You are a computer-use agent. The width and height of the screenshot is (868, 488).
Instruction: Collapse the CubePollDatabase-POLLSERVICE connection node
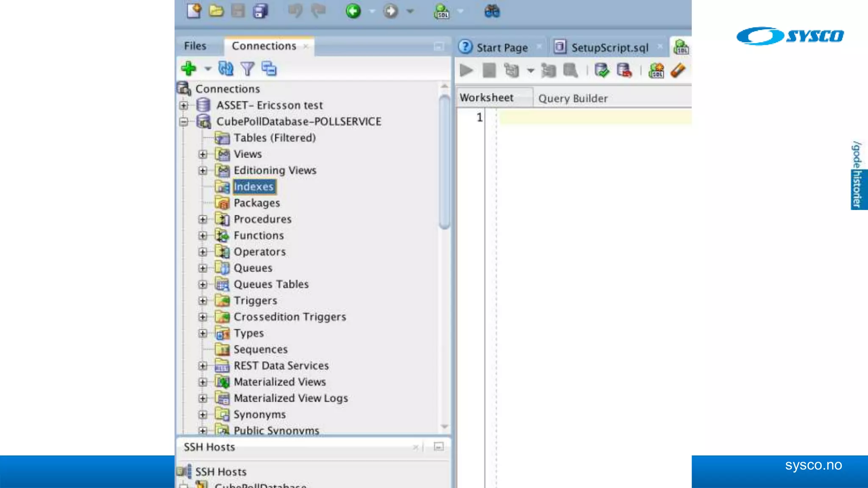(x=184, y=122)
